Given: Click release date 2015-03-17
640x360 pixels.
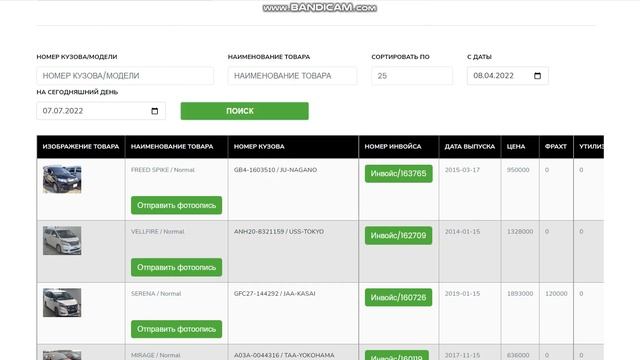Looking at the screenshot, I should coord(462,170).
